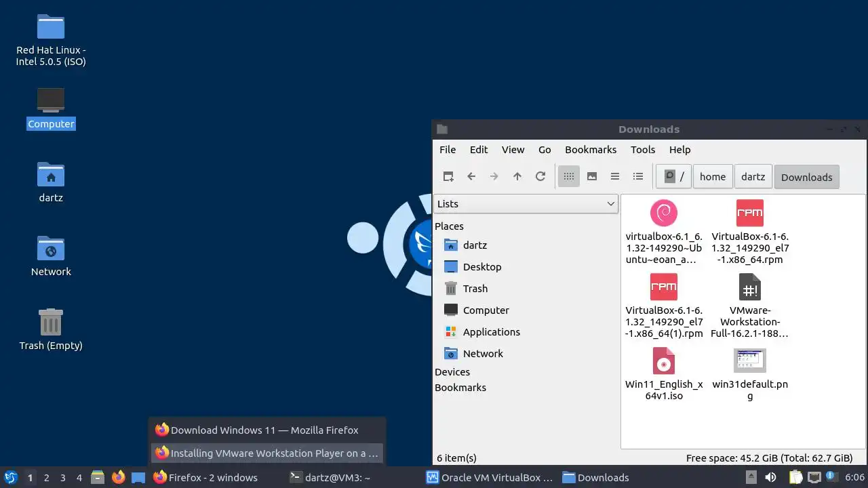
Task: Open the Help menu
Action: point(679,150)
